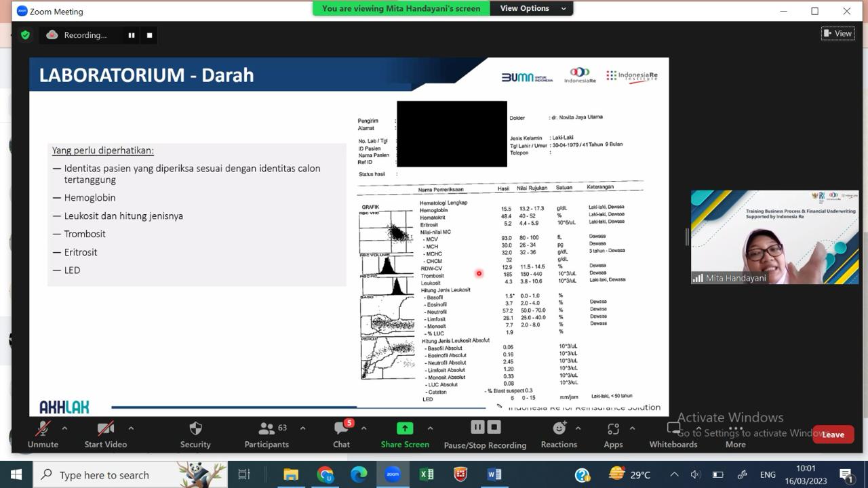The width and height of the screenshot is (868, 488).
Task: Open Word from taskbar
Action: tap(494, 474)
